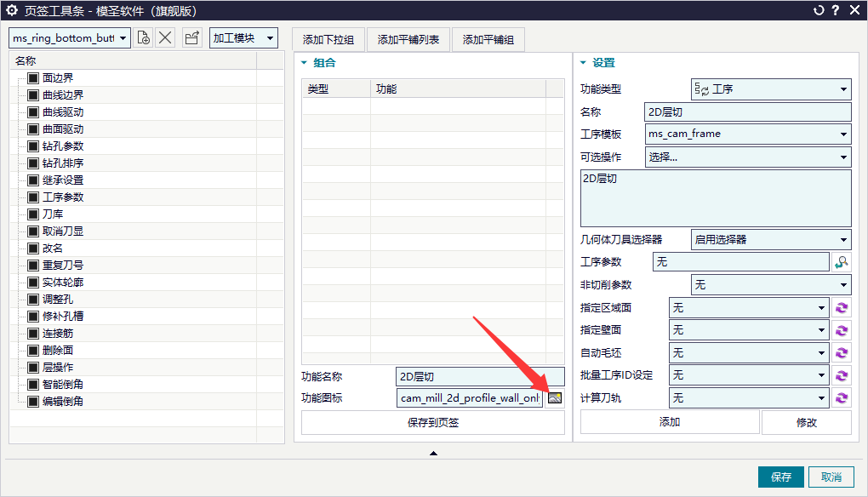Image resolution: width=868 pixels, height=497 pixels.
Task: Toggle the 工序参数 tree checkbox
Action: coord(33,197)
